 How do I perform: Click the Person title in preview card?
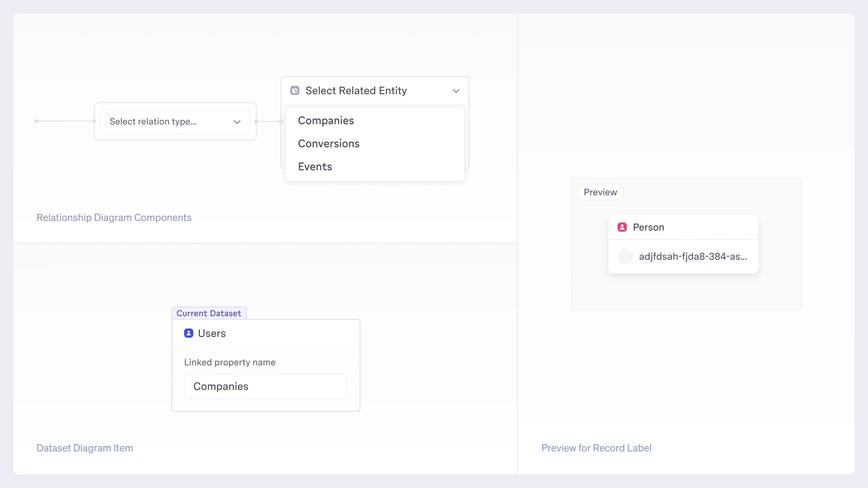click(648, 227)
